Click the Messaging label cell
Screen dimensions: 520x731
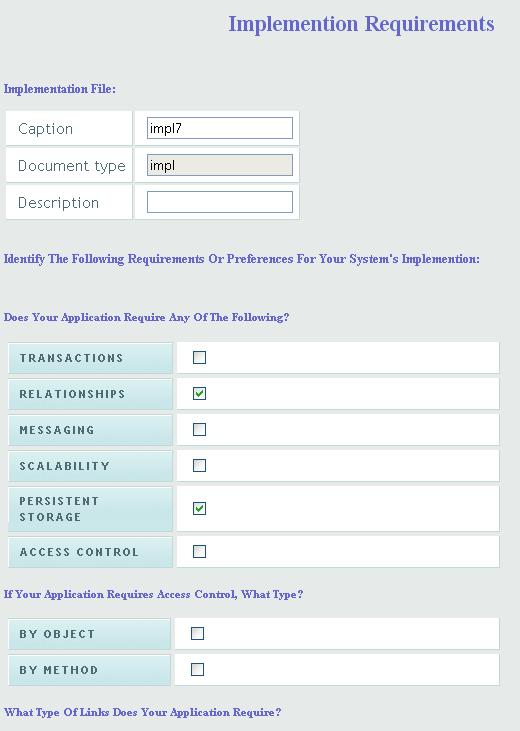tap(90, 430)
